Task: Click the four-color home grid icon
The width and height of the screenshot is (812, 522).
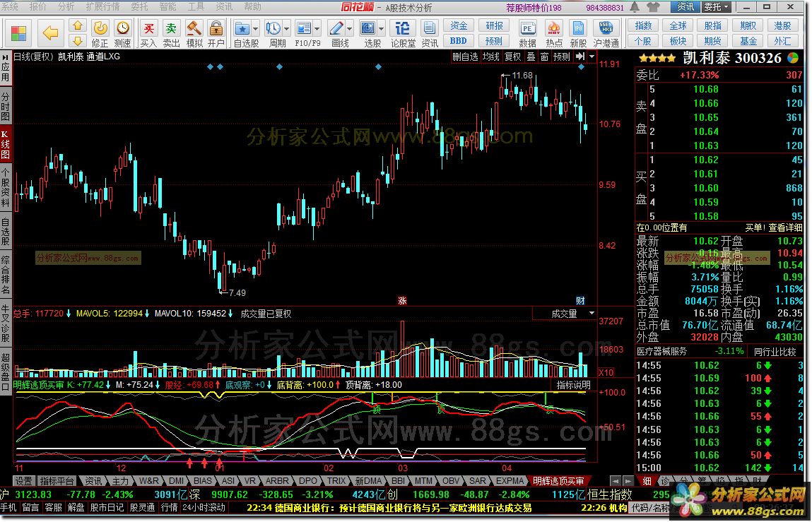Action: 18,33
